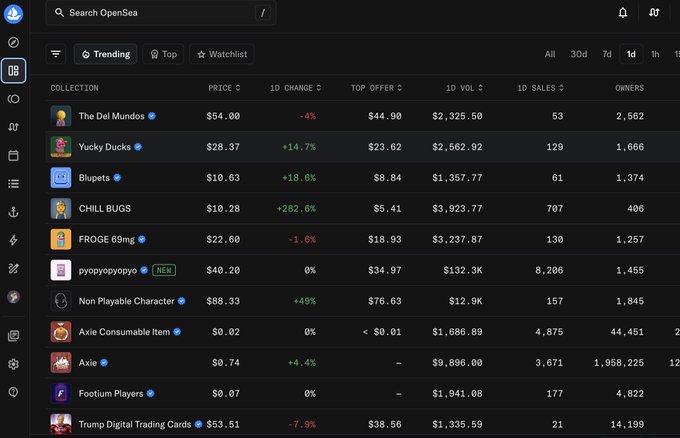
Task: Open the FROGE 69mg collection
Action: (107, 239)
